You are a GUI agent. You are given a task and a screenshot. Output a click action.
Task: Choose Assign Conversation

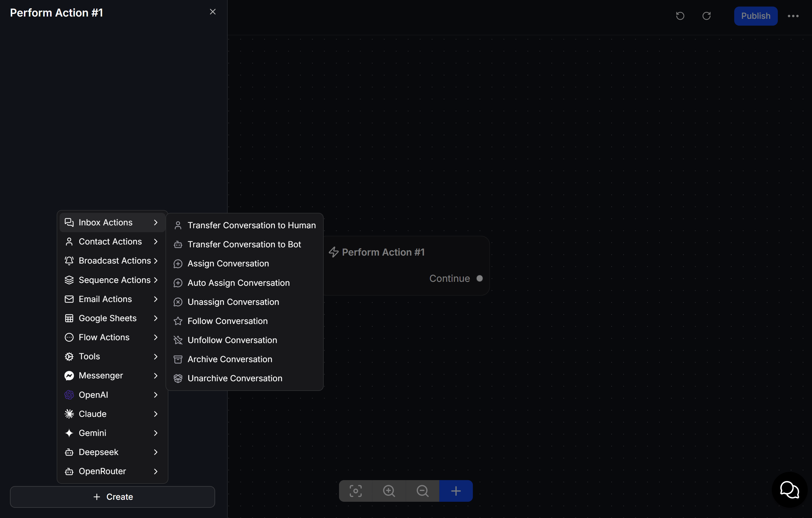point(244,263)
